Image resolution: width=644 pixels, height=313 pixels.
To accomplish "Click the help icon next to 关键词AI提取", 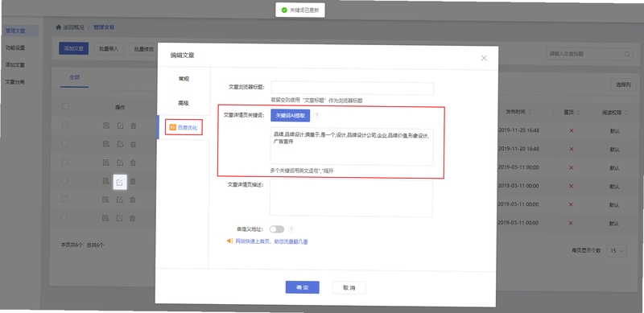I will (x=316, y=115).
